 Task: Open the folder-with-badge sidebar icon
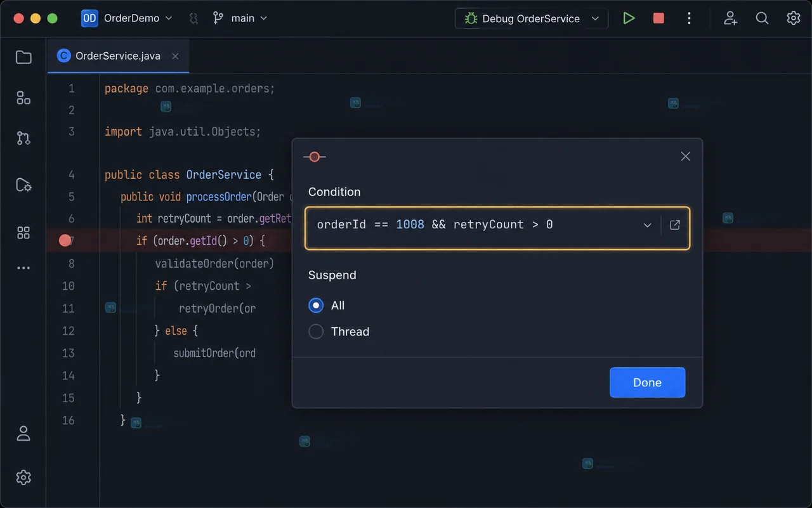(23, 185)
